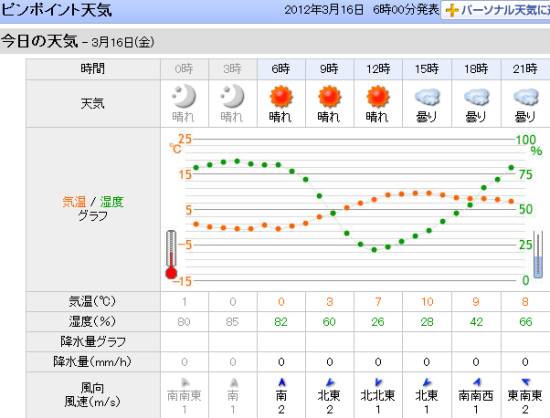Image resolution: width=550 pixels, height=418 pixels.
Task: Click the yellow plus icon
Action: tap(452, 11)
